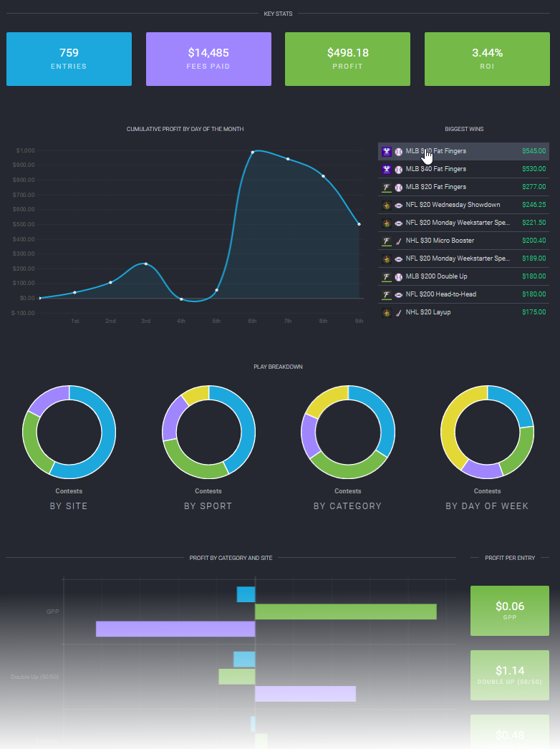
Task: Click the chart data point on the 4th
Action: (181, 299)
